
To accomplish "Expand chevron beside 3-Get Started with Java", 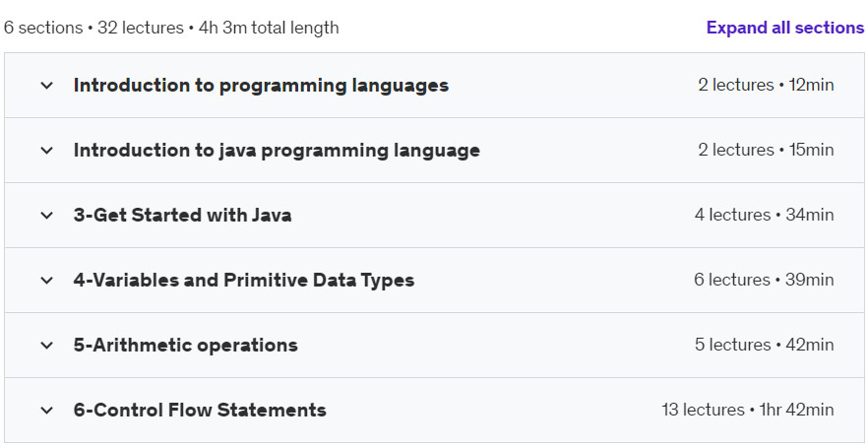I will point(47,215).
